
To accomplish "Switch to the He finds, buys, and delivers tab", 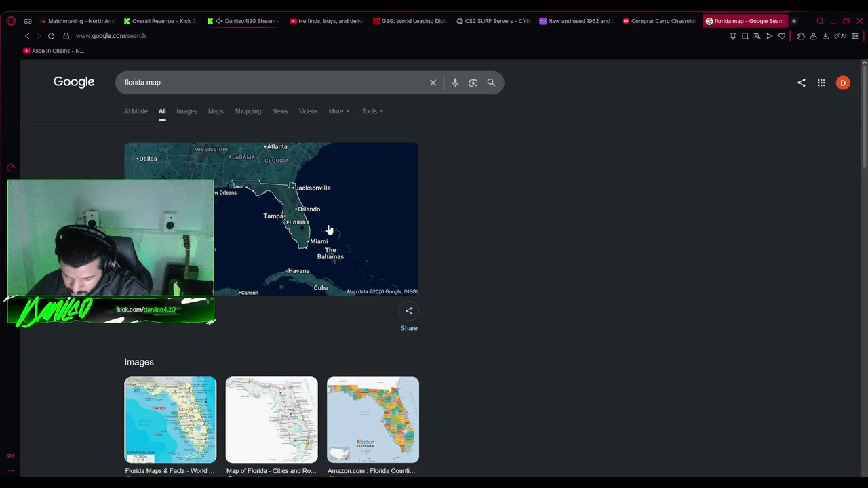I will pos(327,21).
